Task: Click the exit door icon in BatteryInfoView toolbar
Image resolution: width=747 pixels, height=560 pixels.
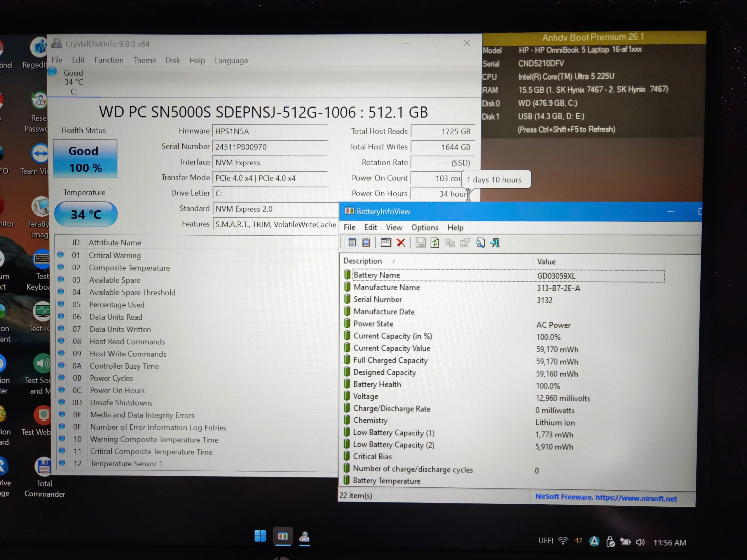Action: click(x=495, y=243)
